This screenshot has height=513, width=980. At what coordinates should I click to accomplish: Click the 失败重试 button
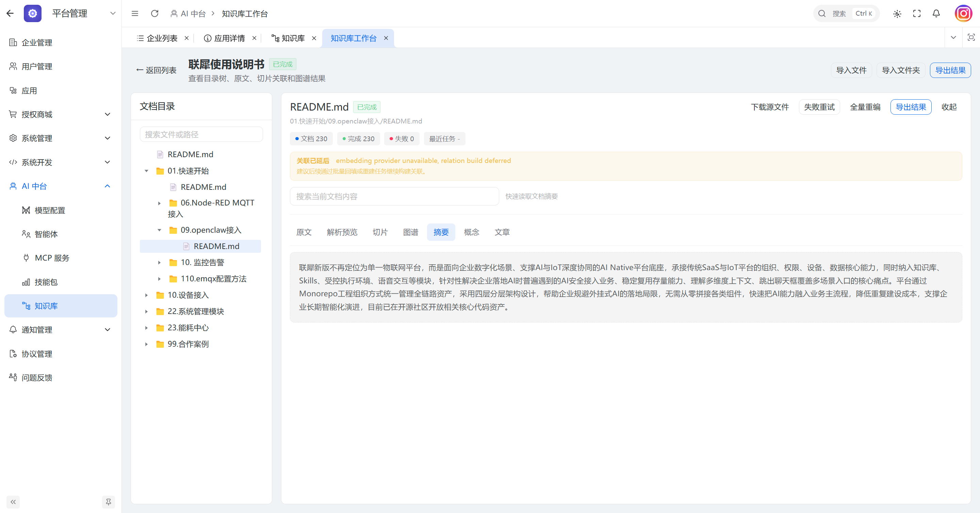[x=819, y=107]
